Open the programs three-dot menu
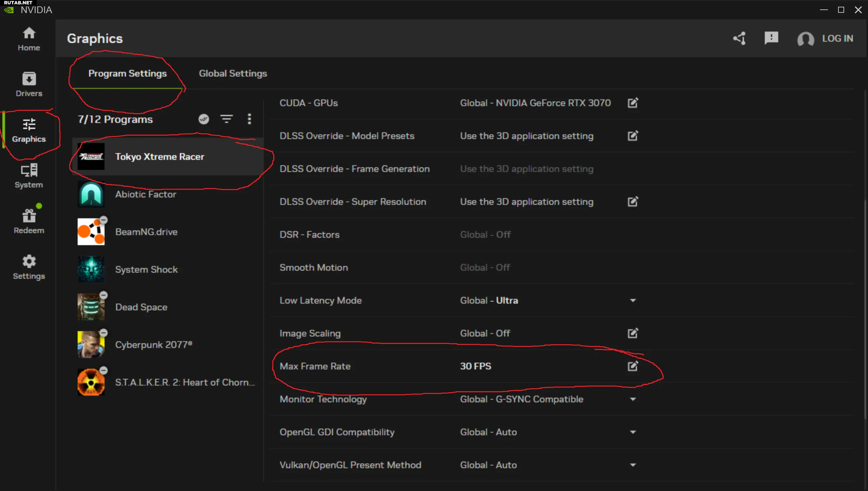The image size is (868, 491). (249, 119)
